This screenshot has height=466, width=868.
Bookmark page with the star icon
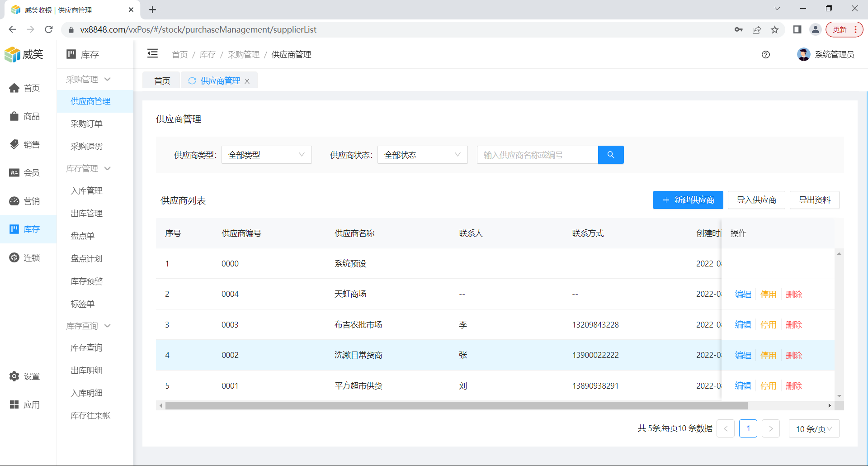(774, 30)
